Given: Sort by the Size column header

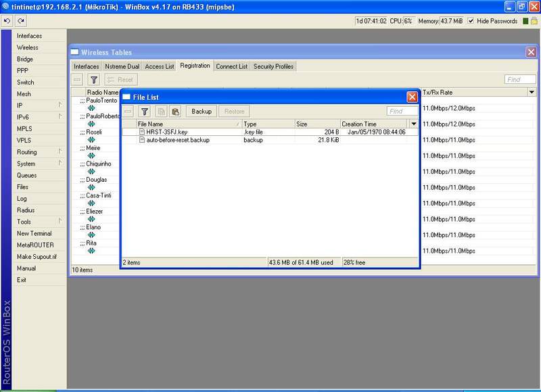Looking at the screenshot, I should (x=317, y=124).
